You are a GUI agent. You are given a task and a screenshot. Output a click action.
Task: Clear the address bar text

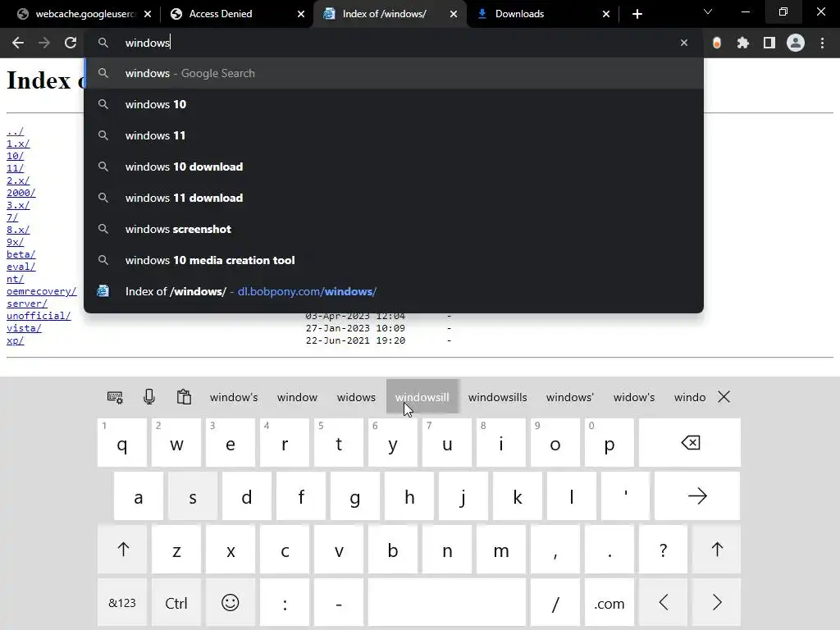pos(683,43)
